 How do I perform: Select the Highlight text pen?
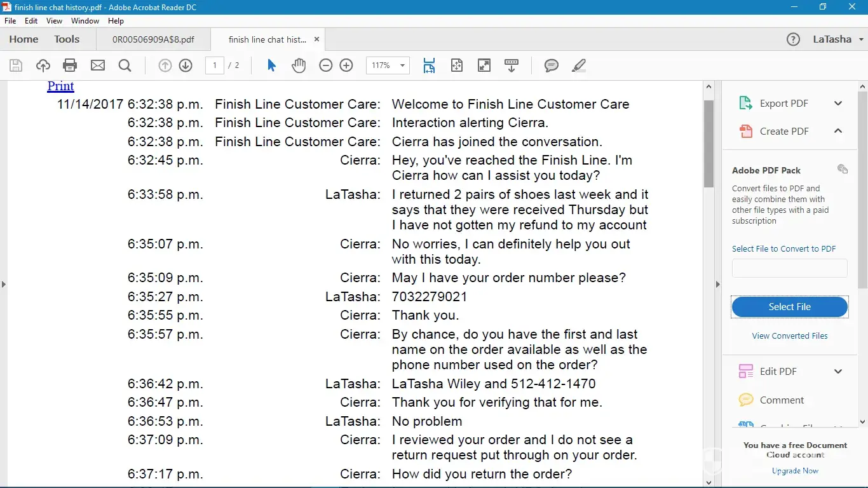[578, 65]
